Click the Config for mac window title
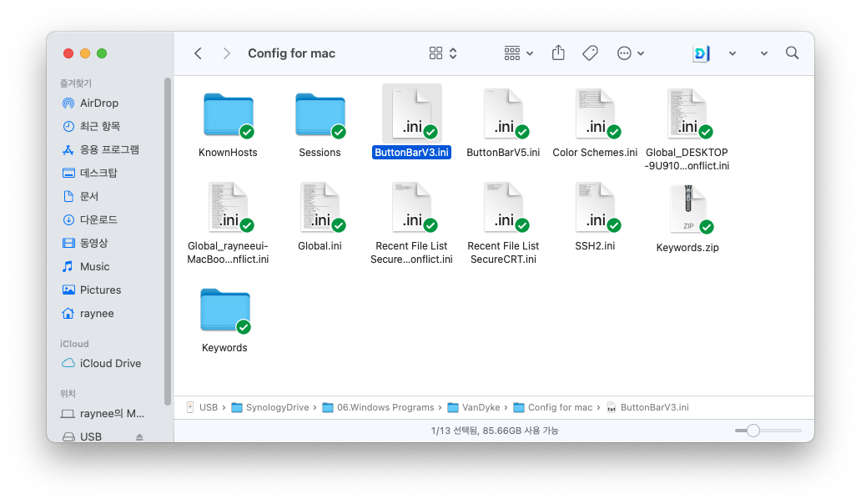The height and width of the screenshot is (504, 861). coord(291,53)
